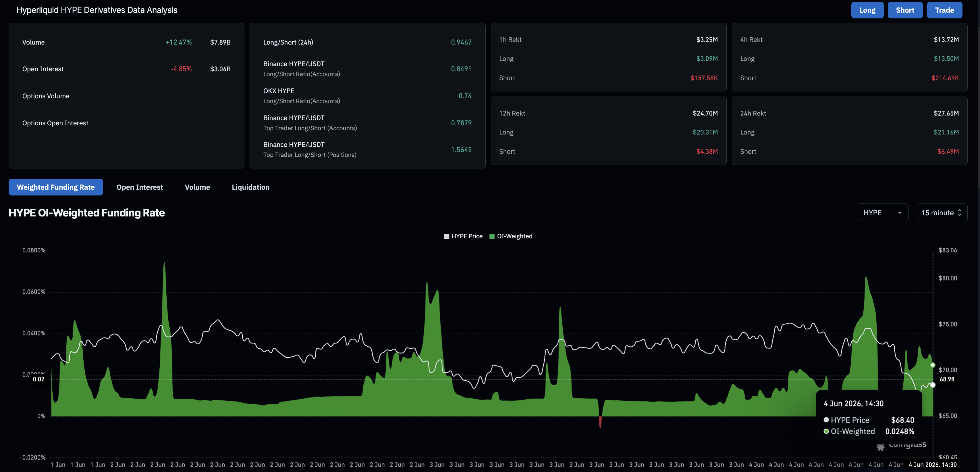Click Top Trader positions ratio 1.5645
This screenshot has height=472, width=980.
pyautogui.click(x=461, y=149)
